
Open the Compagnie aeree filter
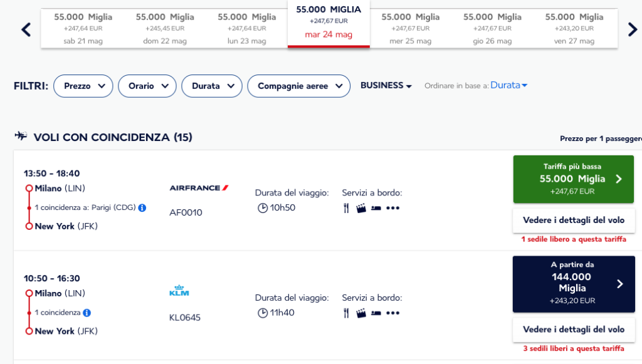[x=299, y=86]
